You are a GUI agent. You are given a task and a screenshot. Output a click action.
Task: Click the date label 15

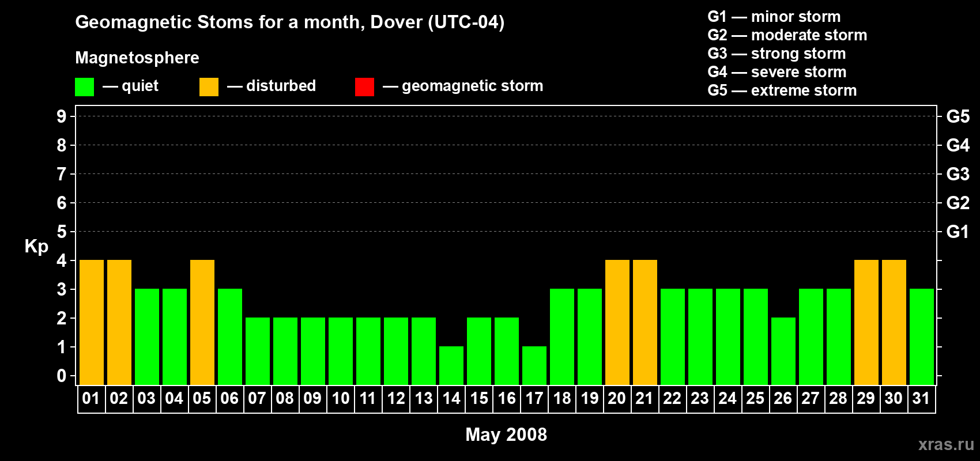pyautogui.click(x=478, y=398)
